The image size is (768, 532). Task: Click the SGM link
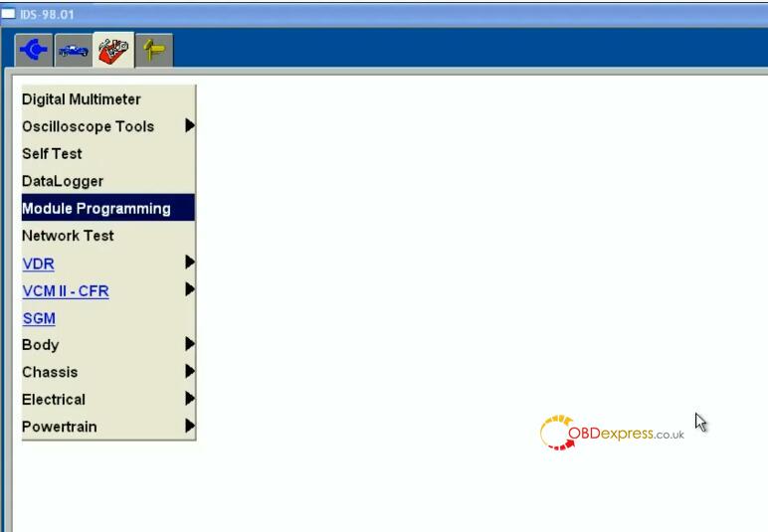click(x=39, y=318)
